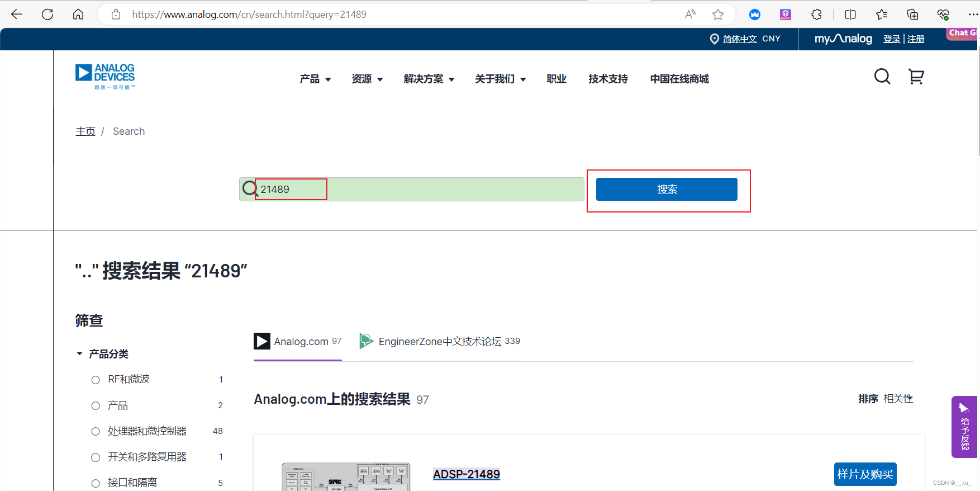Screen dimensions: 980x491
Task: Expand the 资源 navigation dropdown
Action: (367, 79)
